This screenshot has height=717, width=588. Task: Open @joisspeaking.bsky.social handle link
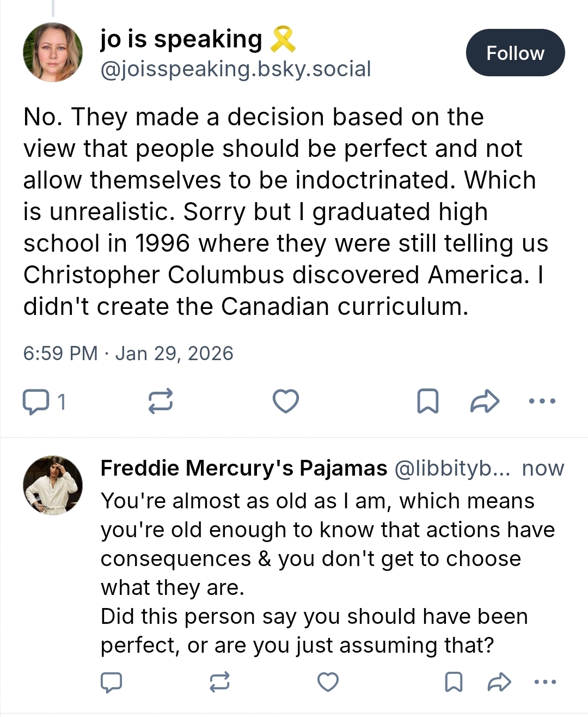tap(236, 69)
